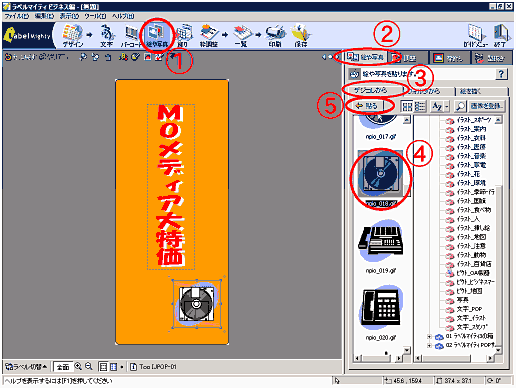Click the 貼る (Paste) button
This screenshot has height=388, width=516.
coord(367,106)
